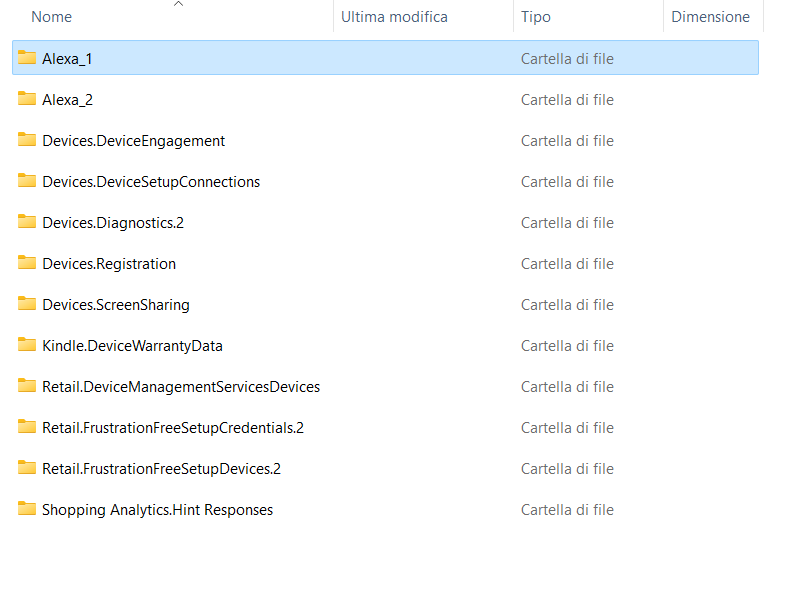Select the Devices.Diagnostics.2 name
The image size is (788, 593).
tap(113, 223)
